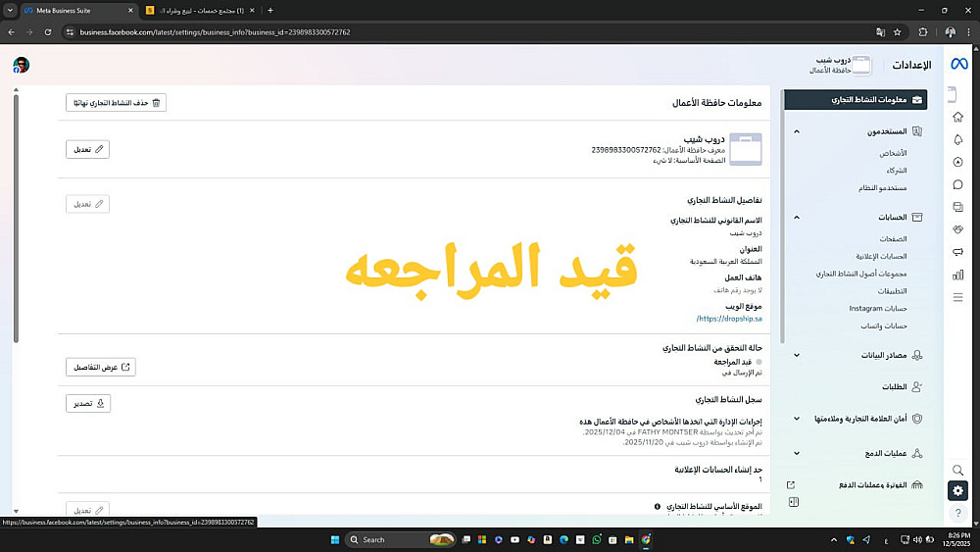The width and height of the screenshot is (980, 552).
Task: Open التطبيقات menu item
Action: 892,291
